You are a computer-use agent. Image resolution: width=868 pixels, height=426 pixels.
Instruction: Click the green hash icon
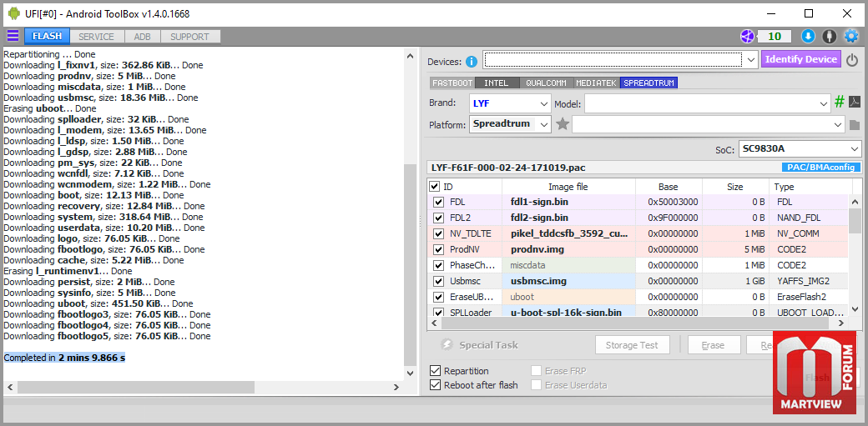(x=840, y=103)
